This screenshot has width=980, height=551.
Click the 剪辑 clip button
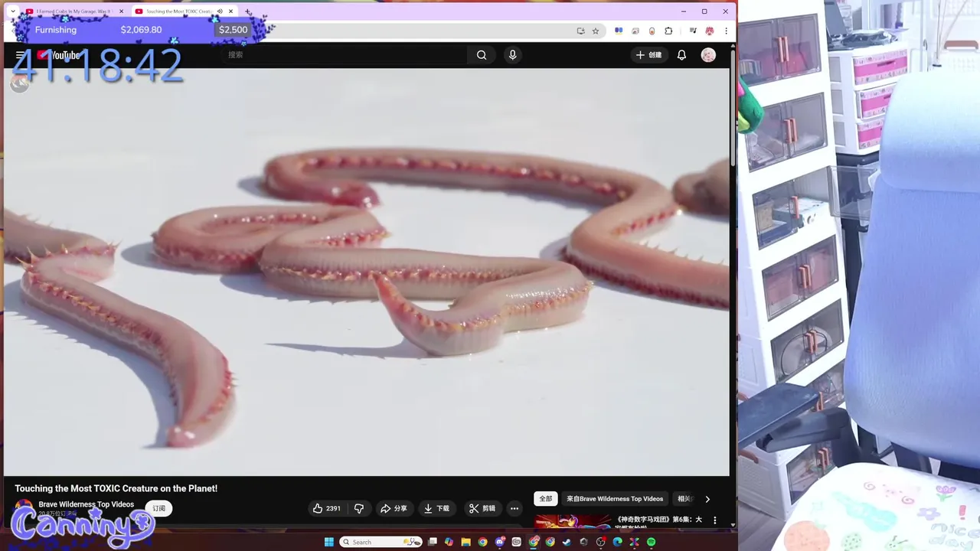(482, 508)
